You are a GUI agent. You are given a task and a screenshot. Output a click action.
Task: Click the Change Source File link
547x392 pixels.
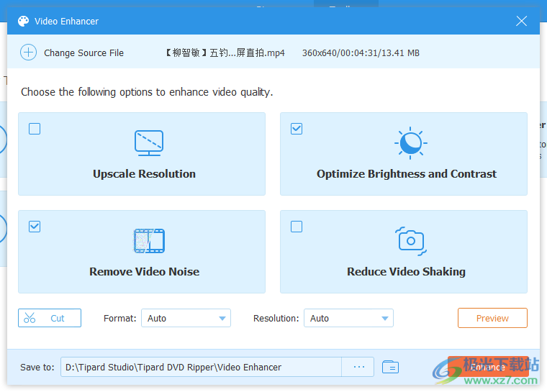pyautogui.click(x=83, y=53)
